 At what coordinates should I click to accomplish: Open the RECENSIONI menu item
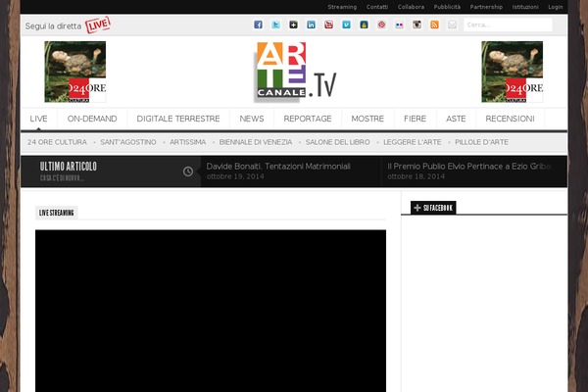click(510, 119)
